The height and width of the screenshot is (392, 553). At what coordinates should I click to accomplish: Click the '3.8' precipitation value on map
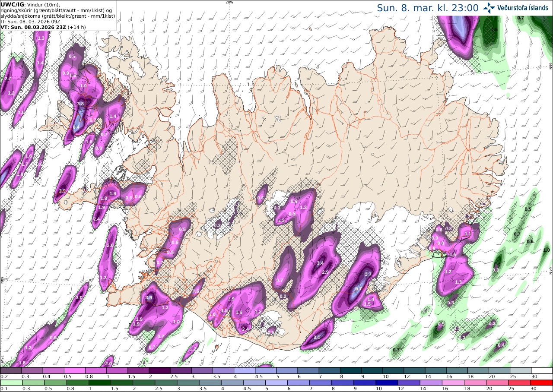[80, 104]
